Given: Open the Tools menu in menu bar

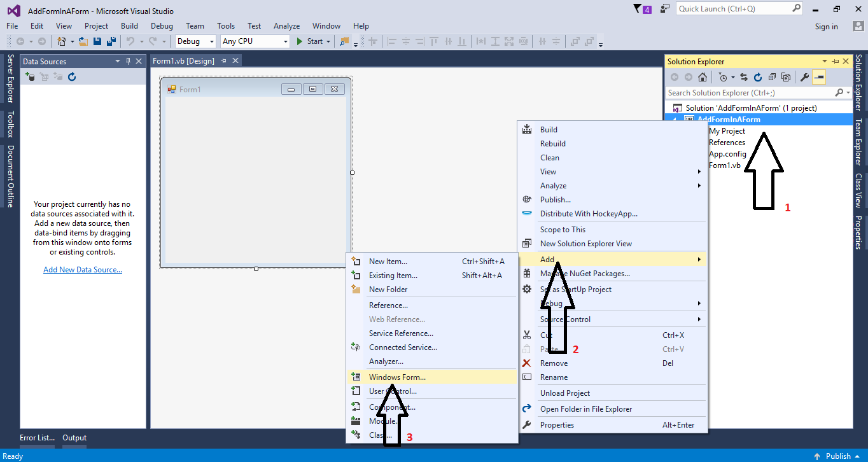Looking at the screenshot, I should [x=226, y=26].
